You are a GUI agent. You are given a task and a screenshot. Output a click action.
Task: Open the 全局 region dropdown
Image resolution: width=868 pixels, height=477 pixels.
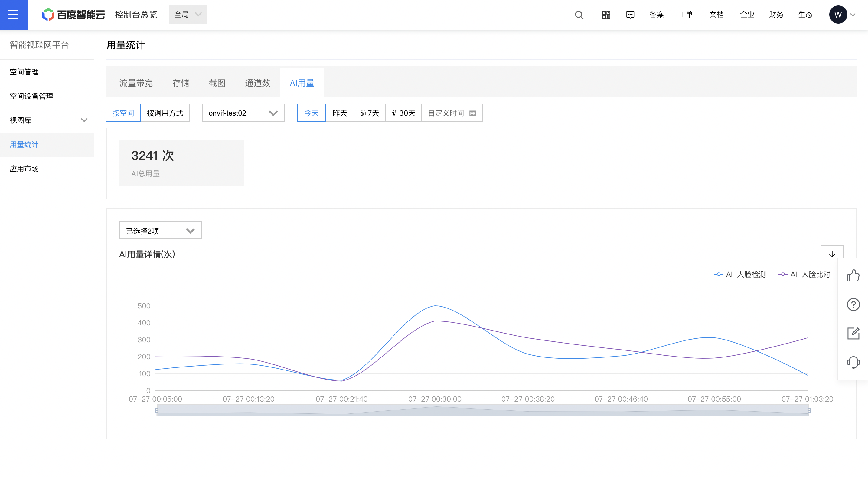(188, 15)
